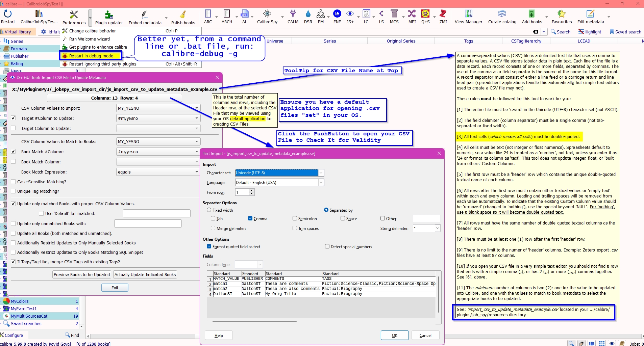This screenshot has width=644, height=346.
Task: Click the ZMI toolbar icon
Action: [x=443, y=14]
